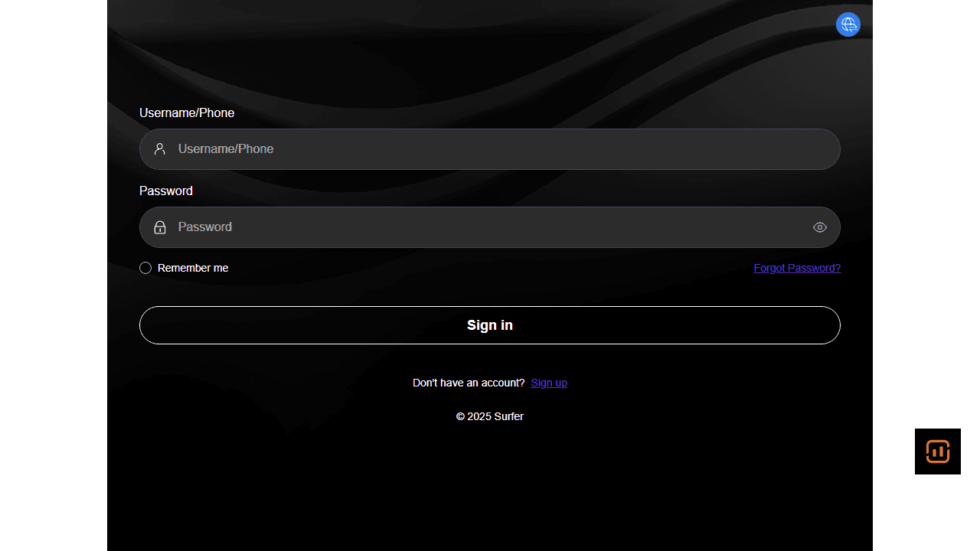Click the person icon in the username field

tap(160, 148)
